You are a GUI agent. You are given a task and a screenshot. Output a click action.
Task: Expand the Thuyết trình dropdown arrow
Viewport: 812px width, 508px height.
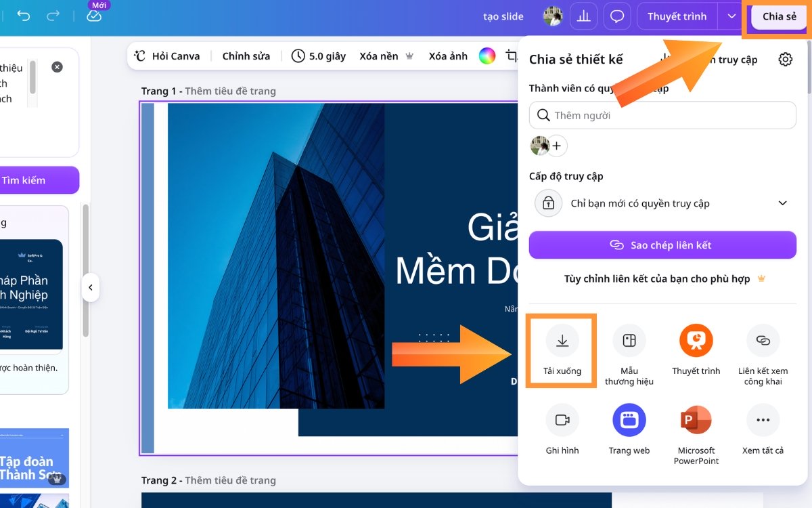coord(730,16)
